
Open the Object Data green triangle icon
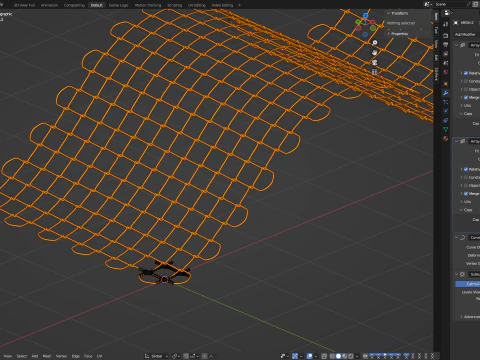coord(446,129)
